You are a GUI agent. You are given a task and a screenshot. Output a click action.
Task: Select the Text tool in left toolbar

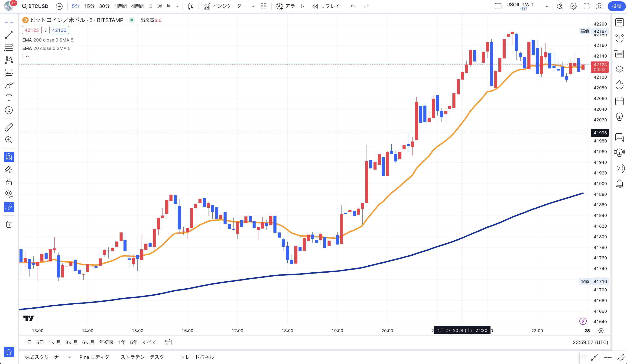[x=9, y=98]
